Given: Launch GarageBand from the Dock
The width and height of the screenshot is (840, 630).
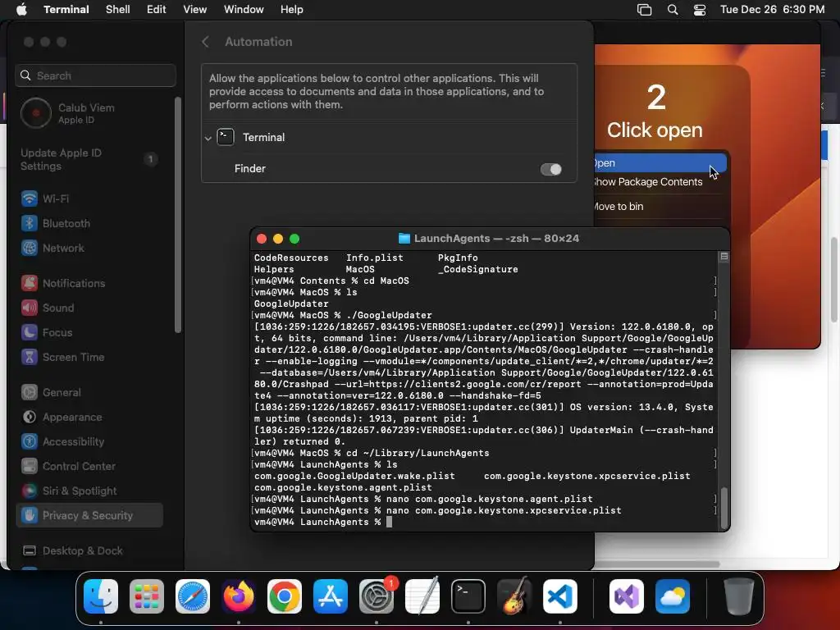Looking at the screenshot, I should click(x=514, y=596).
